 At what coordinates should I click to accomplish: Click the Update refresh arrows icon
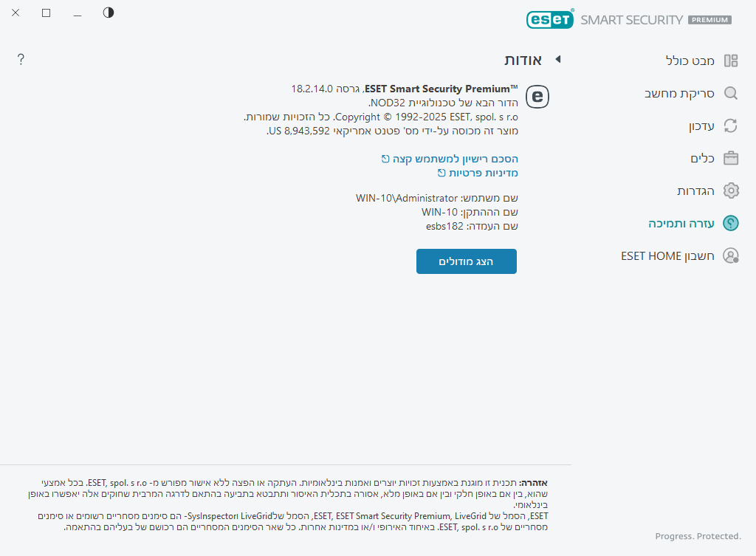[731, 126]
